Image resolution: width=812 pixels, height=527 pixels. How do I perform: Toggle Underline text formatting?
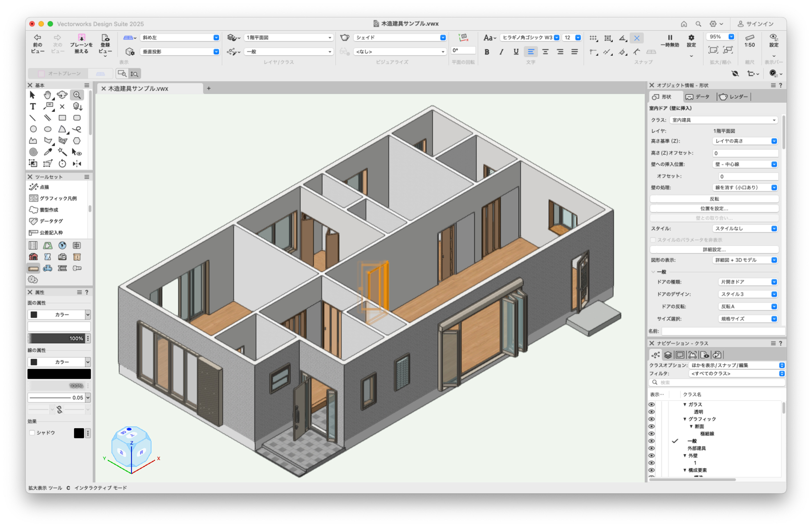[516, 52]
